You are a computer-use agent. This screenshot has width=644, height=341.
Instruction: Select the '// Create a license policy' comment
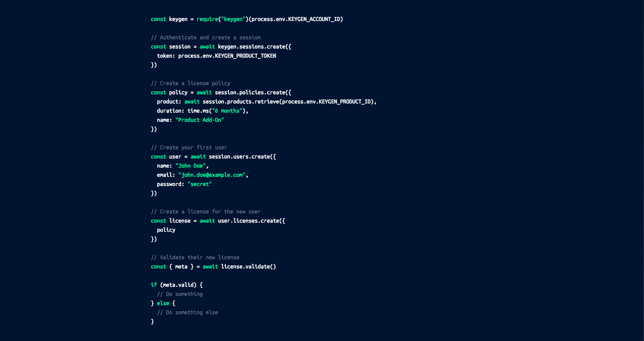(190, 83)
